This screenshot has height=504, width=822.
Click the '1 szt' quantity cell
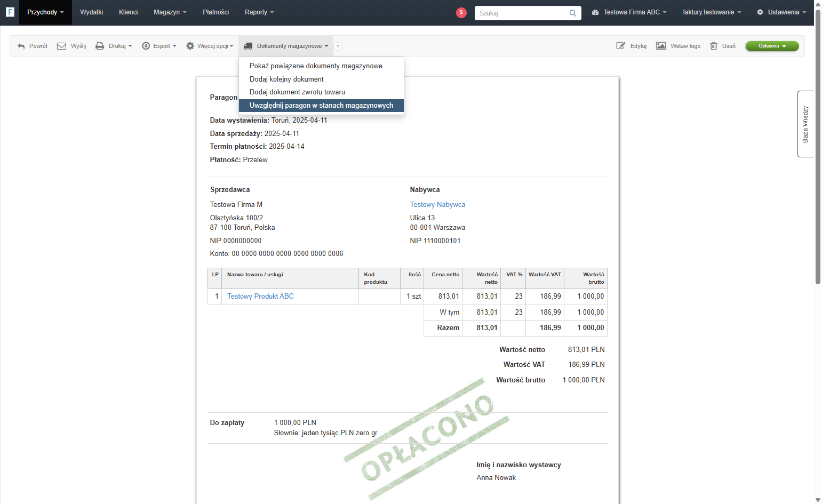coord(413,297)
